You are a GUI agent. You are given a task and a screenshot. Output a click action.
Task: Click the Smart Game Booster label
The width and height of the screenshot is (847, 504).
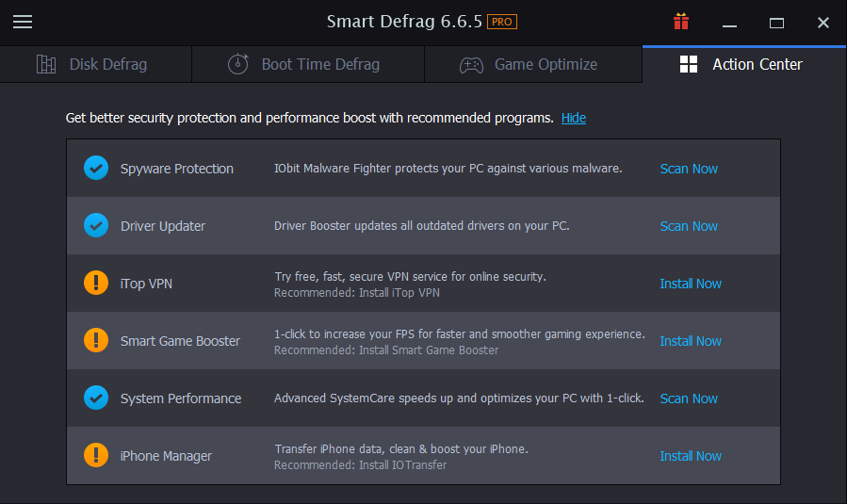click(x=180, y=341)
